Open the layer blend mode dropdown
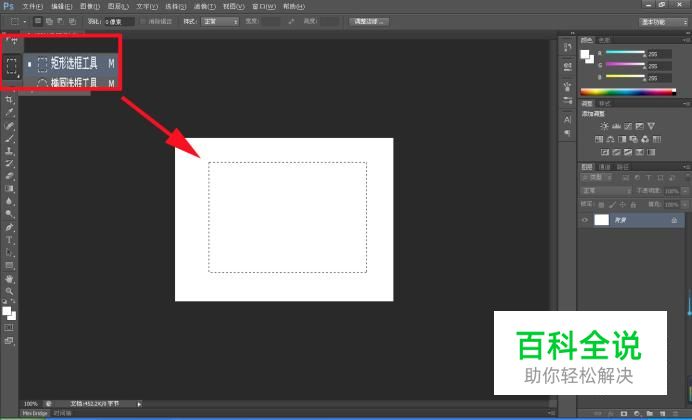This screenshot has height=420, width=692. pos(606,191)
